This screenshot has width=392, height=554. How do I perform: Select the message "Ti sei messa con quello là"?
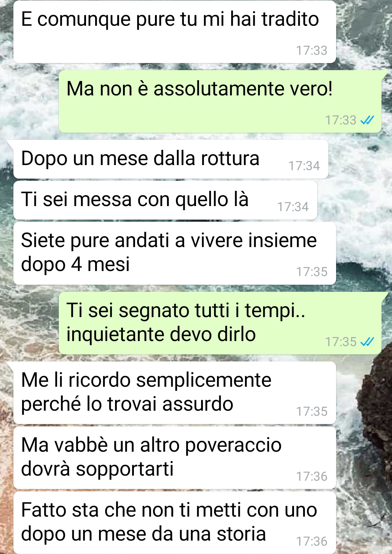pos(165,200)
